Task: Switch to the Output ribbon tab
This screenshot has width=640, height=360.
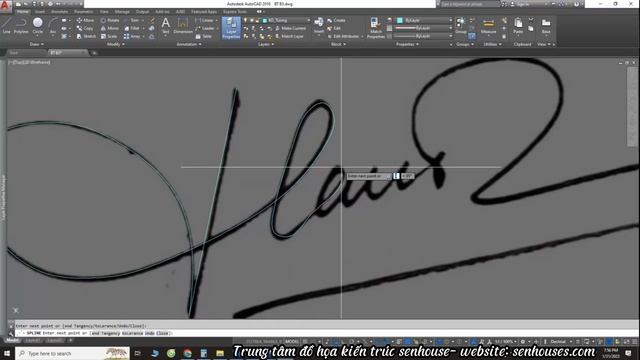Action: point(142,12)
